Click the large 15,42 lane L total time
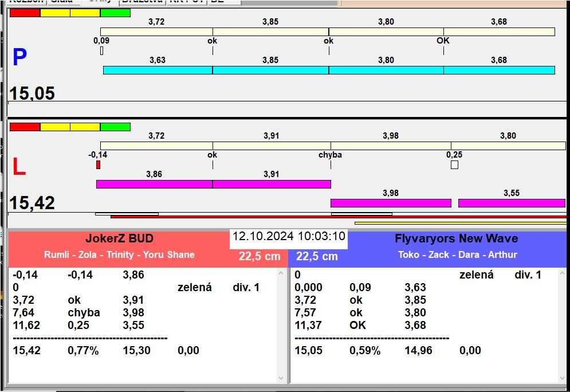Image resolution: width=570 pixels, height=392 pixels. coord(32,203)
